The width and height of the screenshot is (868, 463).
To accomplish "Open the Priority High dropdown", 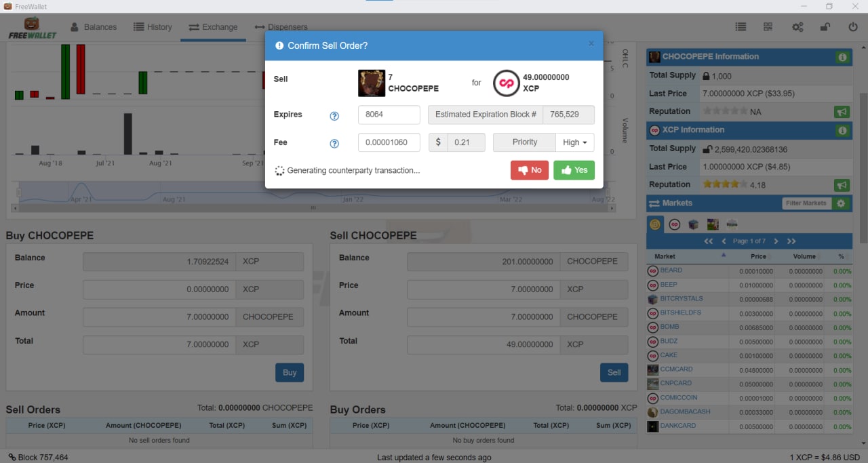I will pyautogui.click(x=574, y=142).
